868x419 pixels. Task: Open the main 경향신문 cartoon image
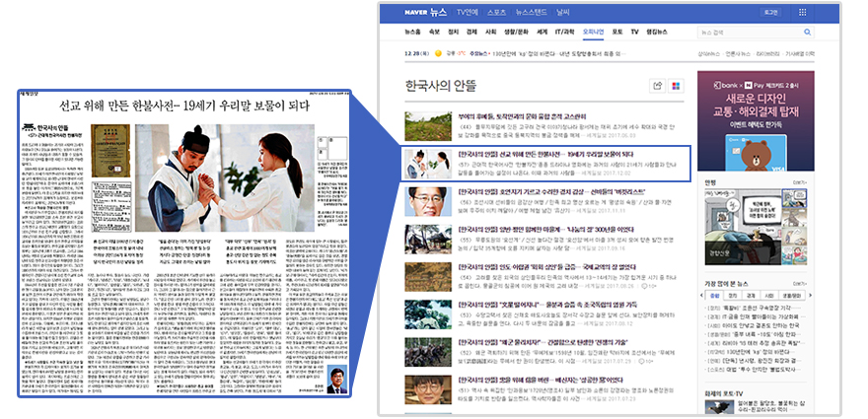coord(742,228)
